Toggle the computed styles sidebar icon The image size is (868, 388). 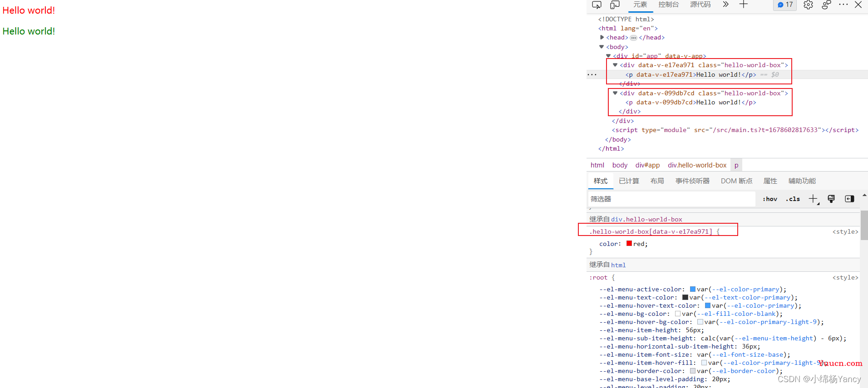tap(849, 199)
